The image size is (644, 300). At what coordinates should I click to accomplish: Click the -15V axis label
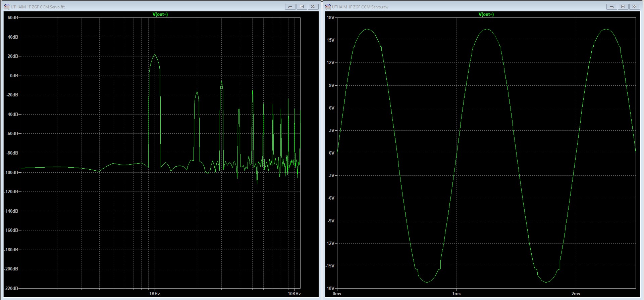click(x=330, y=266)
